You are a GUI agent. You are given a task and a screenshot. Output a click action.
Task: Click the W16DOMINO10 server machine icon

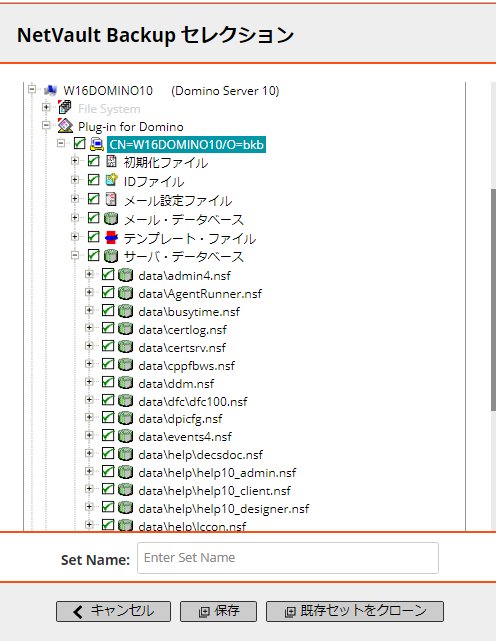[51, 90]
